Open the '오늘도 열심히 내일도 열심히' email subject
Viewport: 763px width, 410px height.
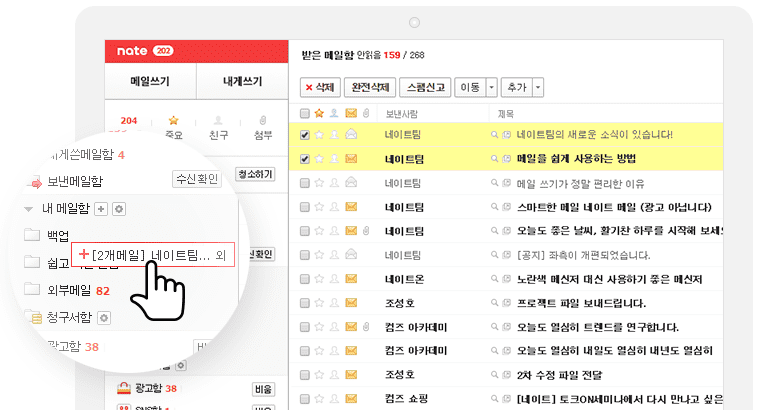(x=614, y=351)
